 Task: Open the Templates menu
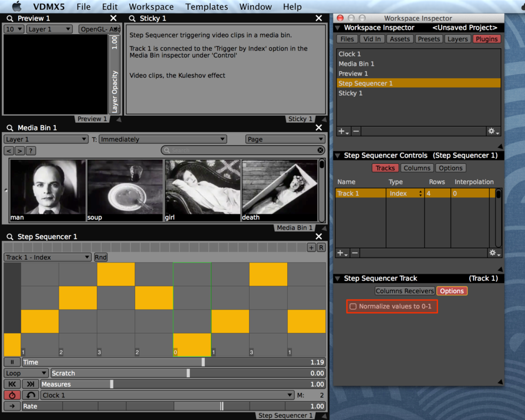coord(207,6)
